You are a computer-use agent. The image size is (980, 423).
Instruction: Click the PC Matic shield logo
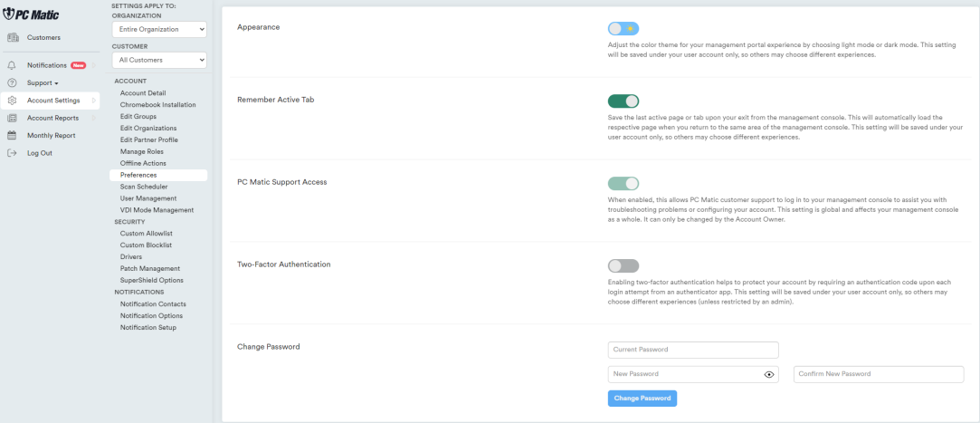11,14
